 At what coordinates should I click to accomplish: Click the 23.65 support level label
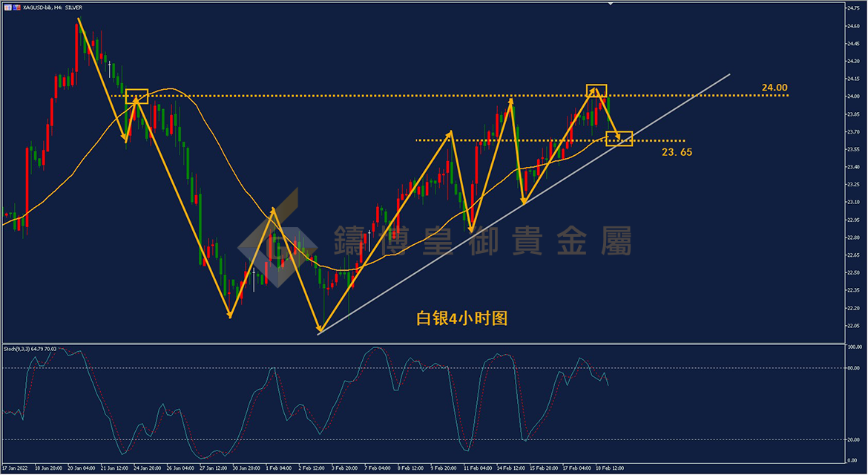(x=677, y=152)
